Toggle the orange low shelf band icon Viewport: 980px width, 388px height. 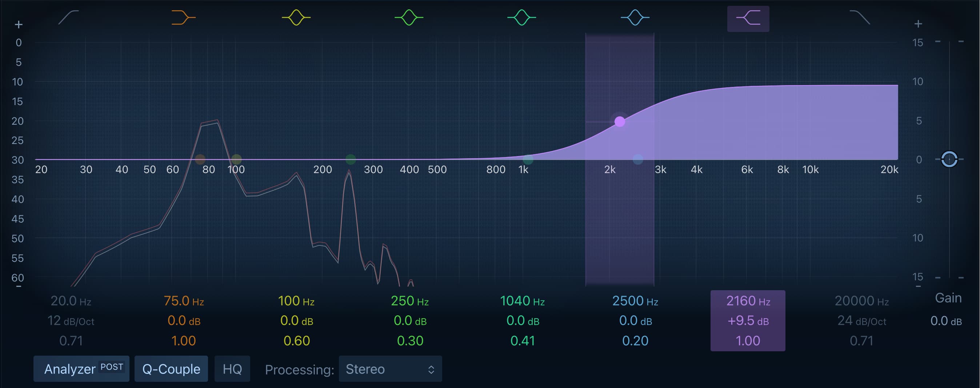(183, 17)
